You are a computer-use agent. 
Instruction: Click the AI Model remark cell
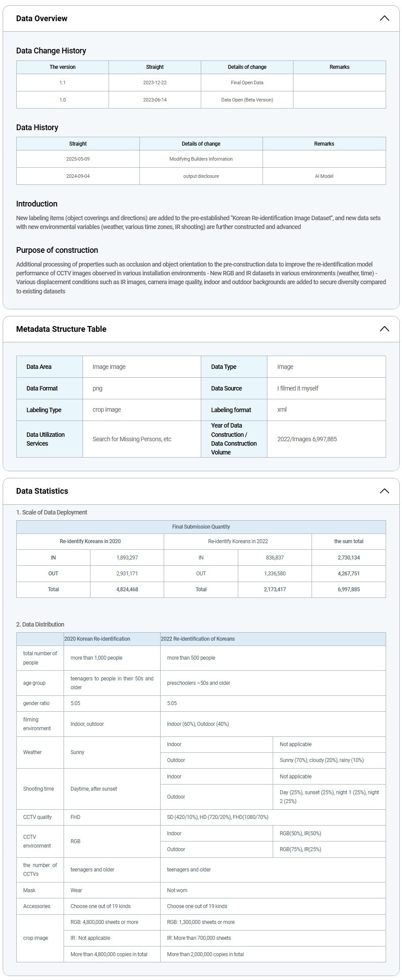click(x=324, y=176)
